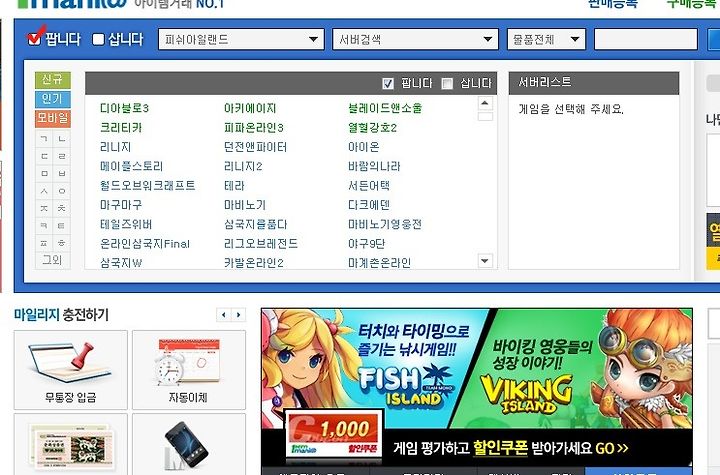Filter games by consonant ㅊ
Image resolution: width=720 pixels, height=475 pixels.
62,208
